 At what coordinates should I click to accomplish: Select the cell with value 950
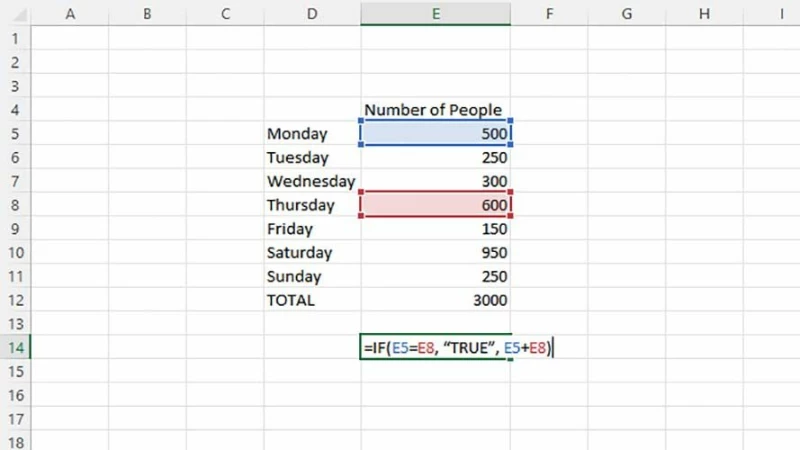click(x=436, y=253)
